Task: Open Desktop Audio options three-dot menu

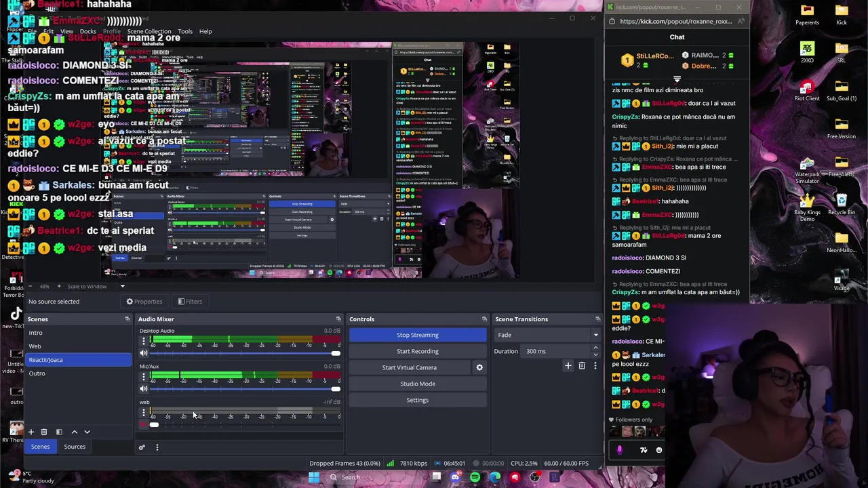Action: pos(143,341)
